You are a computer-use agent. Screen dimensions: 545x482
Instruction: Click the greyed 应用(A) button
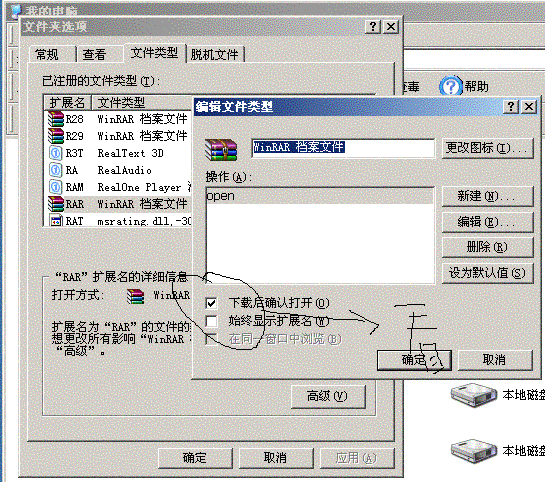click(357, 458)
